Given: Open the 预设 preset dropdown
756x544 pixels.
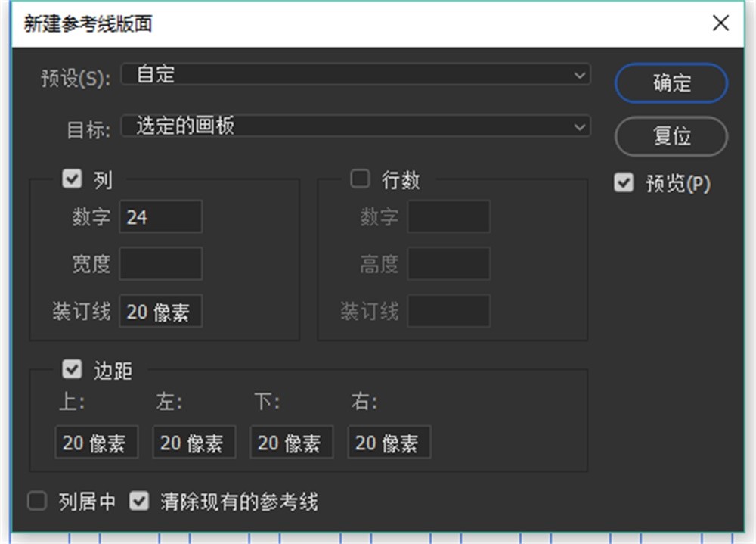Looking at the screenshot, I should pos(354,75).
